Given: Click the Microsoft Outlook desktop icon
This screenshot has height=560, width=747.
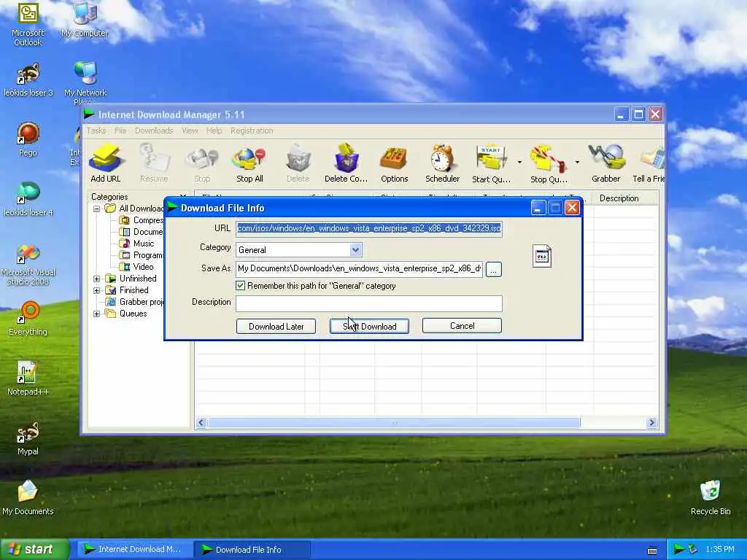Looking at the screenshot, I should [28, 25].
